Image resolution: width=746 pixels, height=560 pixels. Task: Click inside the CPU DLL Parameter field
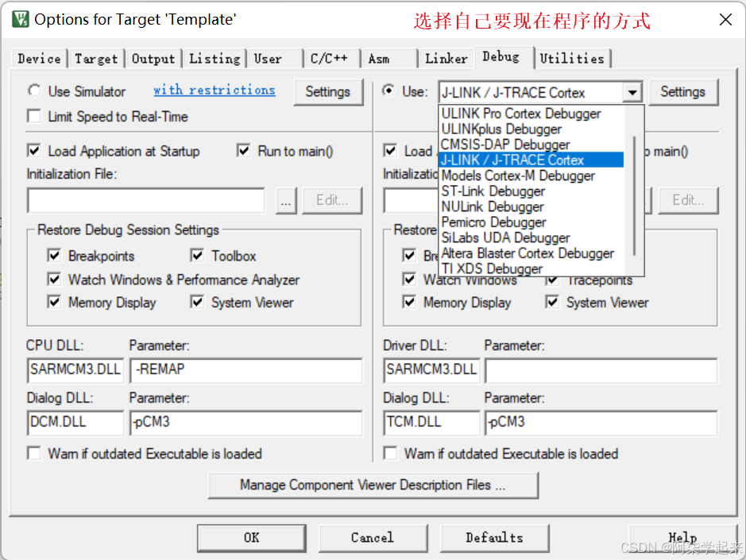tap(246, 370)
